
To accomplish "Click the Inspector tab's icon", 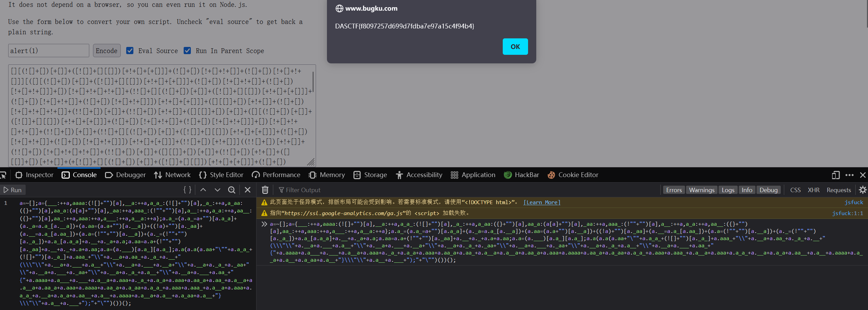I will 19,175.
